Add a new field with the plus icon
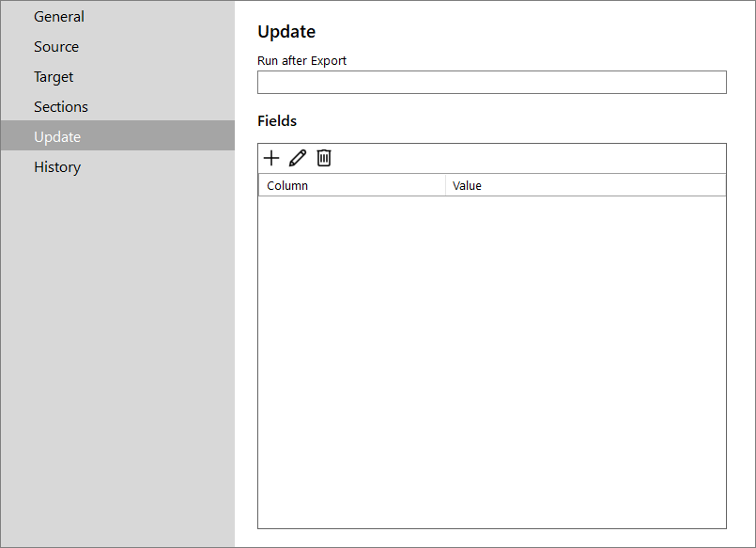Viewport: 756px width, 548px height. coord(271,158)
